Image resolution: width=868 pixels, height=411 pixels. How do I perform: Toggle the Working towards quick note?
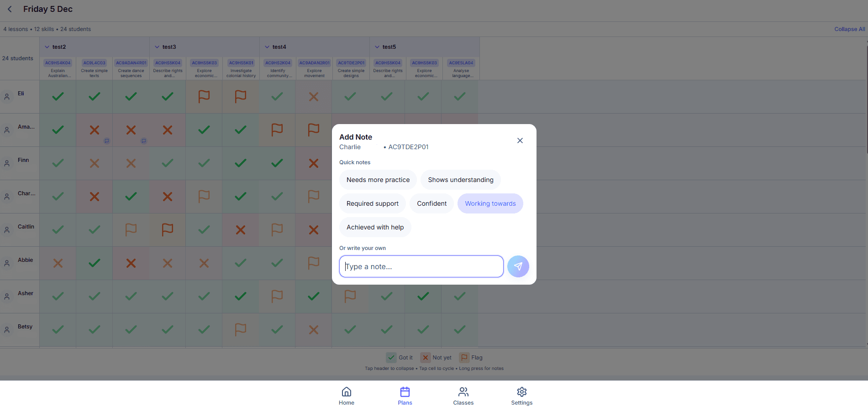point(490,203)
